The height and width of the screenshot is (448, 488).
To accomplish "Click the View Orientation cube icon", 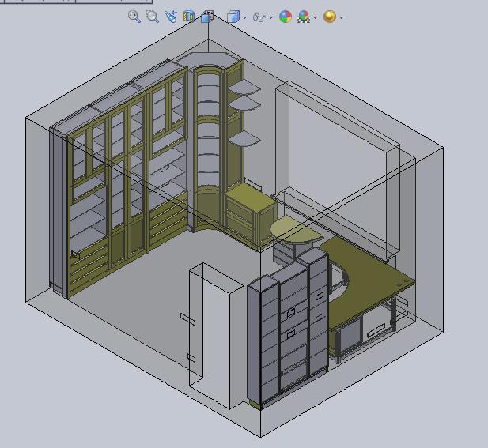I will (207, 17).
